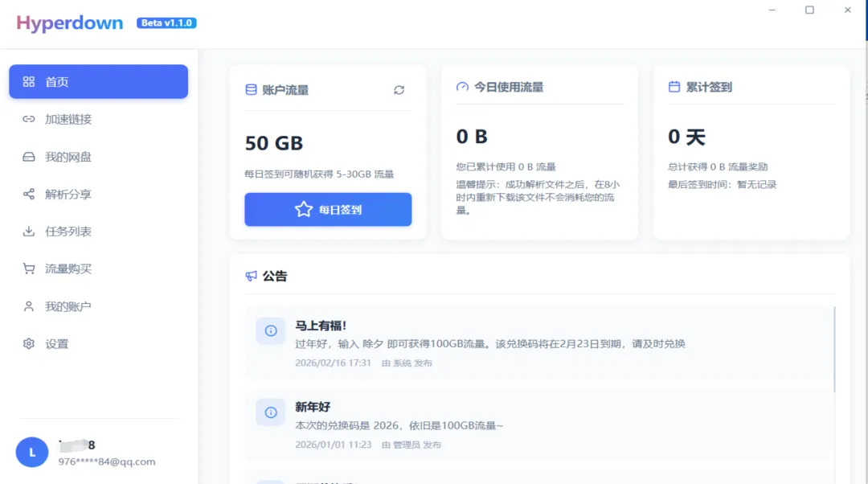This screenshot has width=868, height=484.
Task: Open the 解析分享 section
Action: click(x=99, y=194)
